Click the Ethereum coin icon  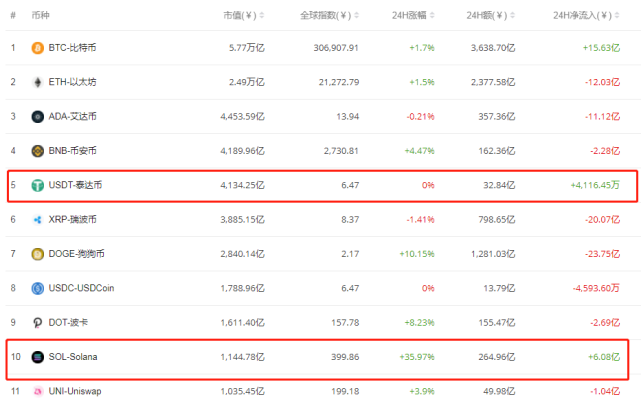pos(38,82)
